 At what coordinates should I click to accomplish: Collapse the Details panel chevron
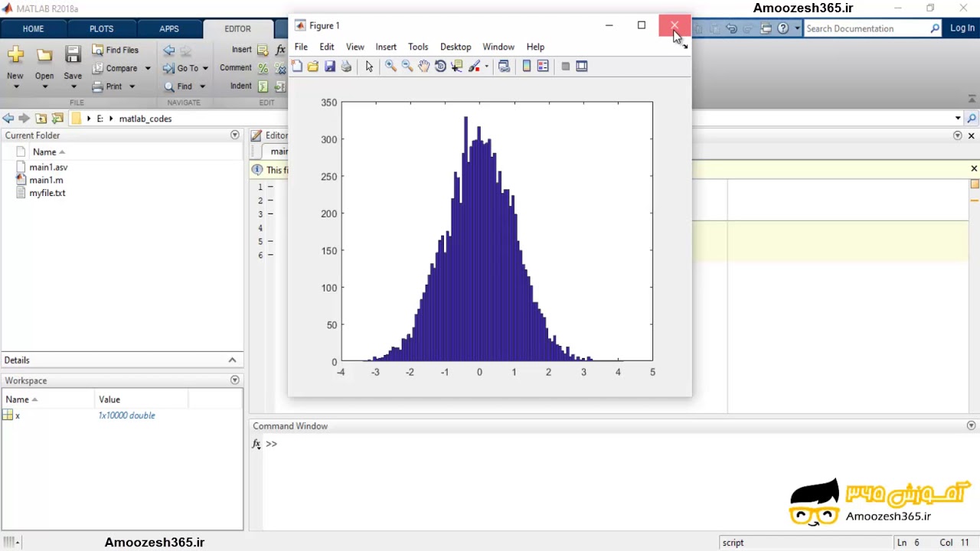tap(232, 360)
